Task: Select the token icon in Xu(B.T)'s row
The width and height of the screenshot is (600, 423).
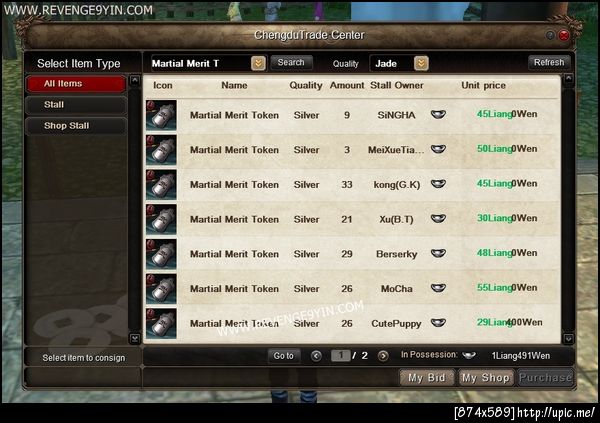Action: tap(161, 219)
